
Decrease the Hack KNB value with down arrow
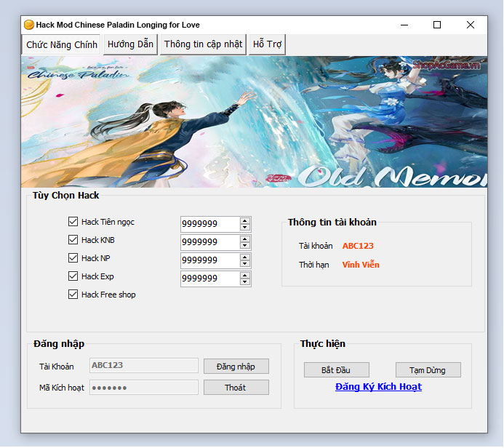245,246
